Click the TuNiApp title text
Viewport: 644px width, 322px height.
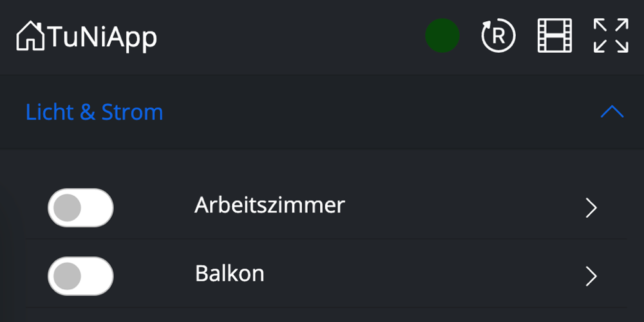pos(102,37)
